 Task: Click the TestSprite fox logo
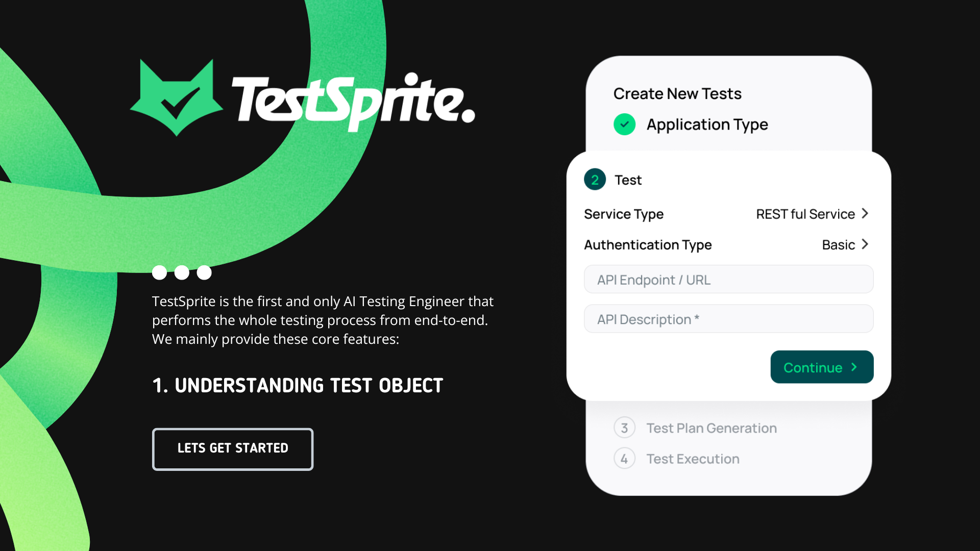pos(175,98)
